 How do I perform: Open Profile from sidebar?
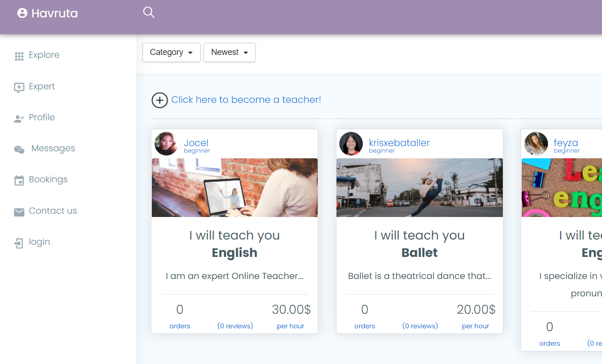42,117
